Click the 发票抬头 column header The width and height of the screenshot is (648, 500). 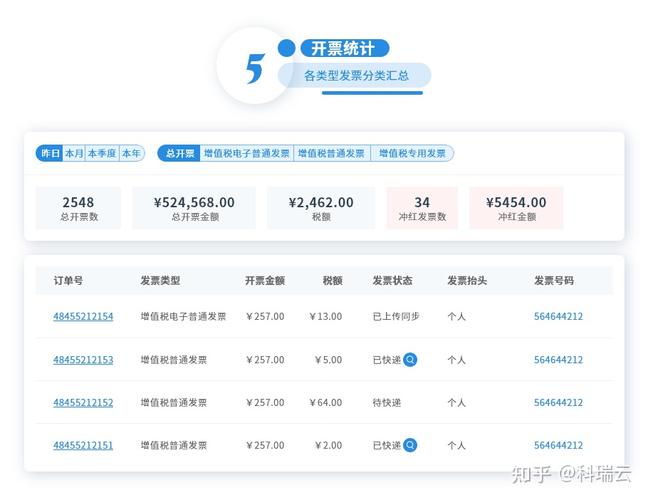(467, 281)
